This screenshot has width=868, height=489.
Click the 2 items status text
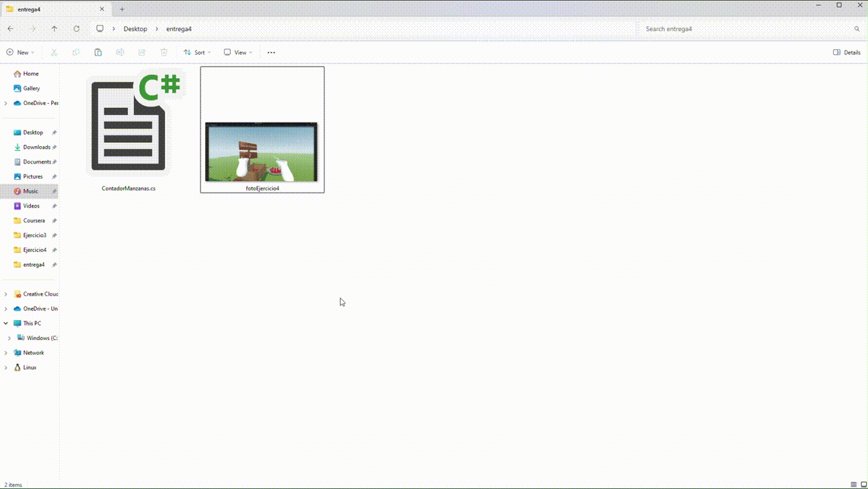coord(13,485)
